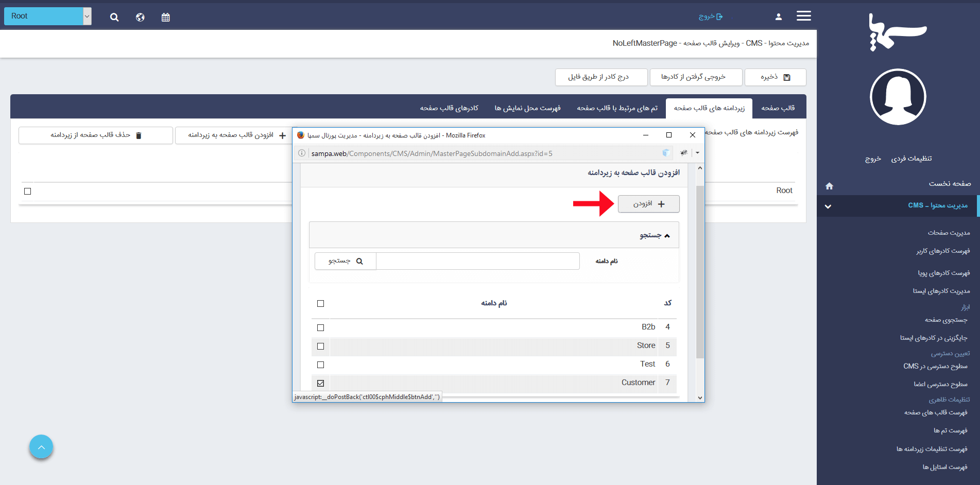Click the blue scroll-to-top round button

coord(41,447)
